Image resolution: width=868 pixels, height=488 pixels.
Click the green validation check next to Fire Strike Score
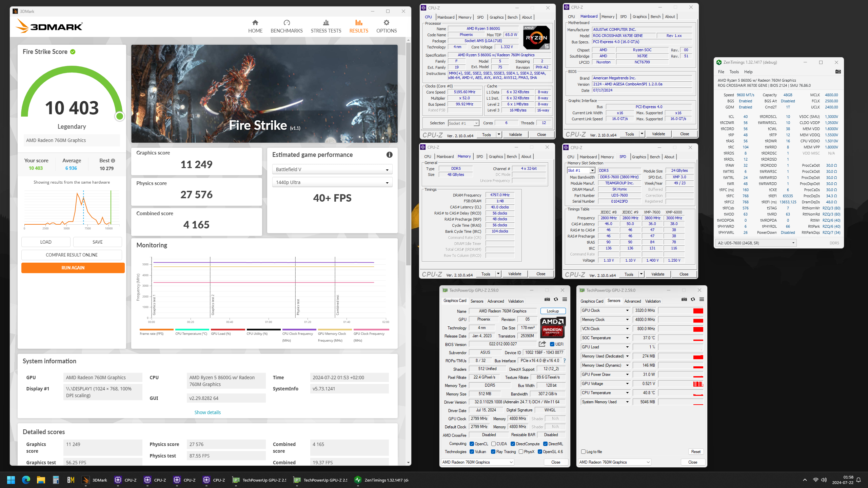click(x=73, y=52)
